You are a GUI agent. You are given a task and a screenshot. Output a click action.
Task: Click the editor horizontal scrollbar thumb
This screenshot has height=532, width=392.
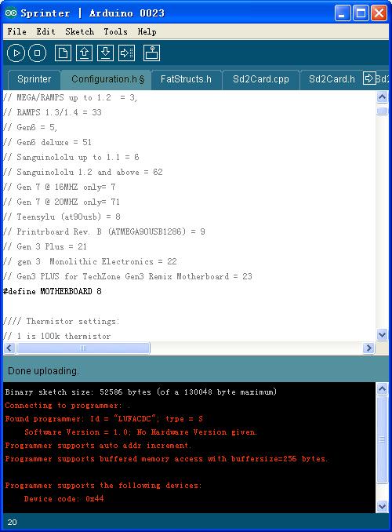83,348
